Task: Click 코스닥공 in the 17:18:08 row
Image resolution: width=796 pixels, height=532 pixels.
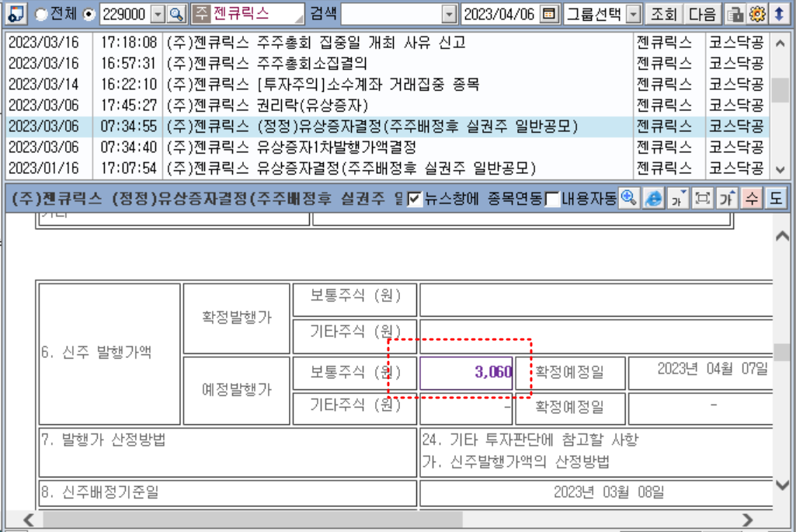Action: pyautogui.click(x=736, y=42)
